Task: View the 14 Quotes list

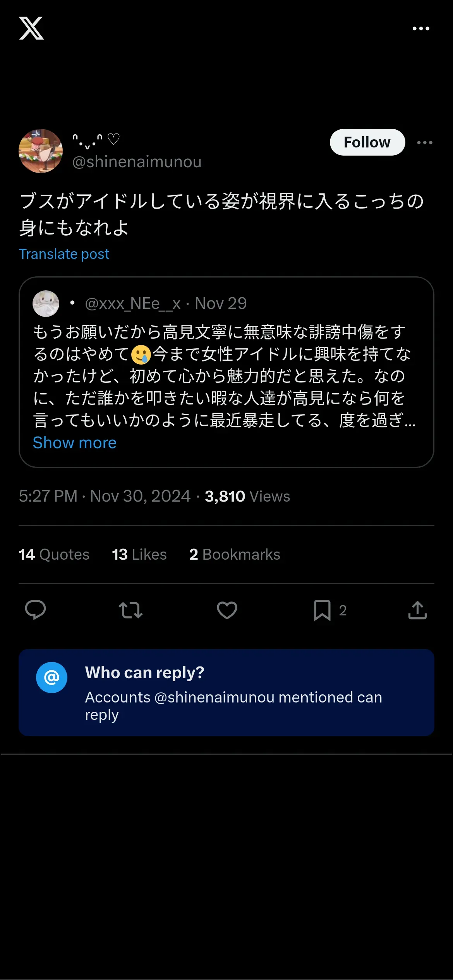Action: [x=54, y=554]
